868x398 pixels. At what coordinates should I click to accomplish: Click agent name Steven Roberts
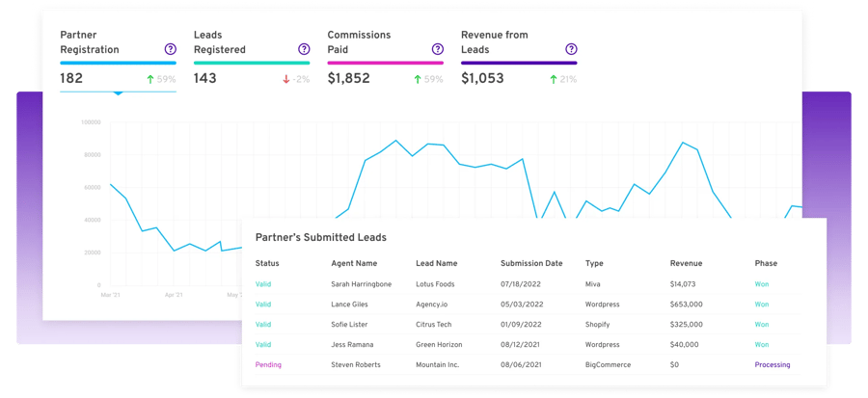tap(355, 365)
